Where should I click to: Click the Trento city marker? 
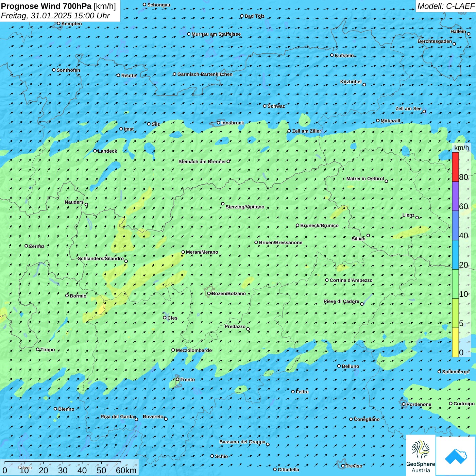coord(177,379)
